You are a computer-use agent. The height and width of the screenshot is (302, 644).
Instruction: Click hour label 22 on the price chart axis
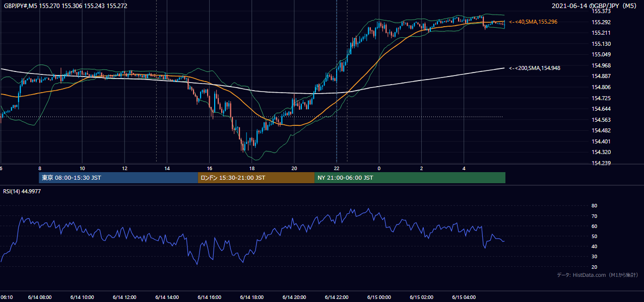point(337,169)
